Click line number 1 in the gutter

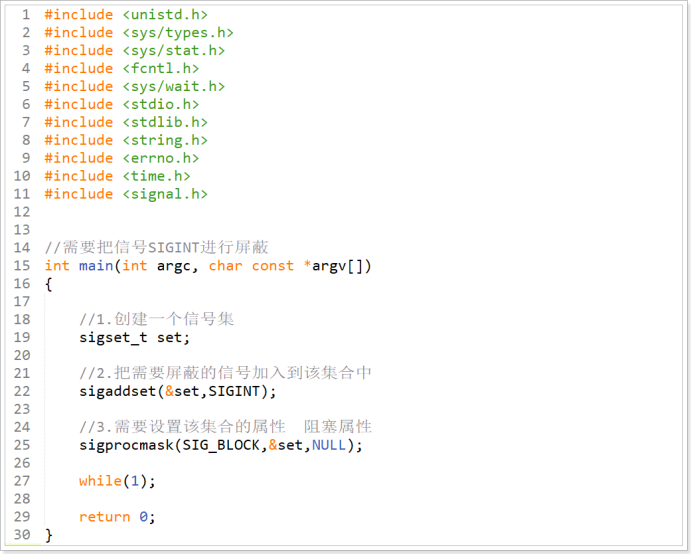[26, 15]
